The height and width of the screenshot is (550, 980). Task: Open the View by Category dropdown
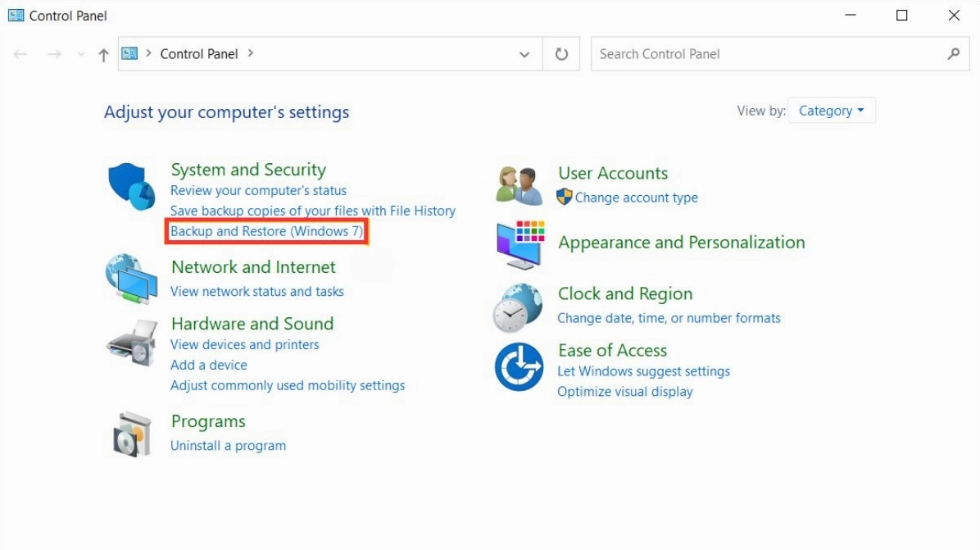point(832,110)
